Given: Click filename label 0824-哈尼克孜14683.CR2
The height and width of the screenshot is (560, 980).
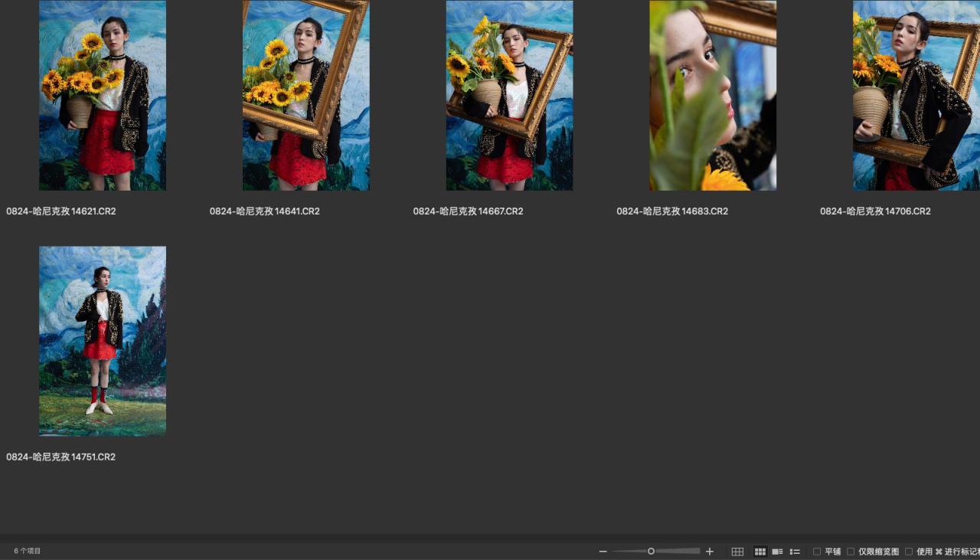Looking at the screenshot, I should point(672,211).
